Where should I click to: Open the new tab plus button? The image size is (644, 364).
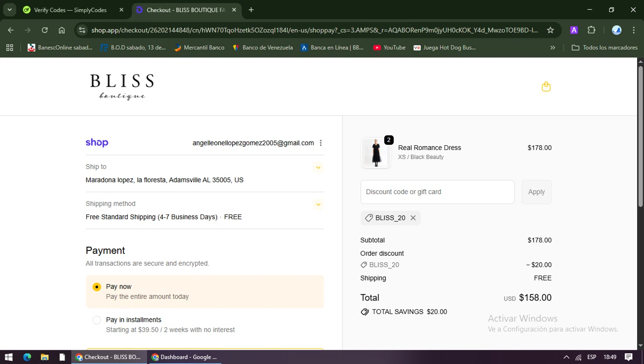[251, 10]
